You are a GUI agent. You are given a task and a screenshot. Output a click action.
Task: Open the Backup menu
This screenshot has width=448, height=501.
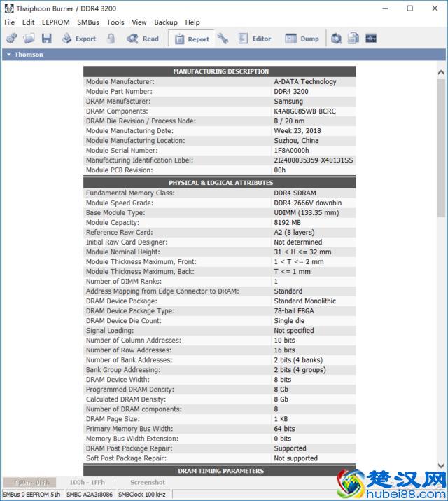pos(166,22)
